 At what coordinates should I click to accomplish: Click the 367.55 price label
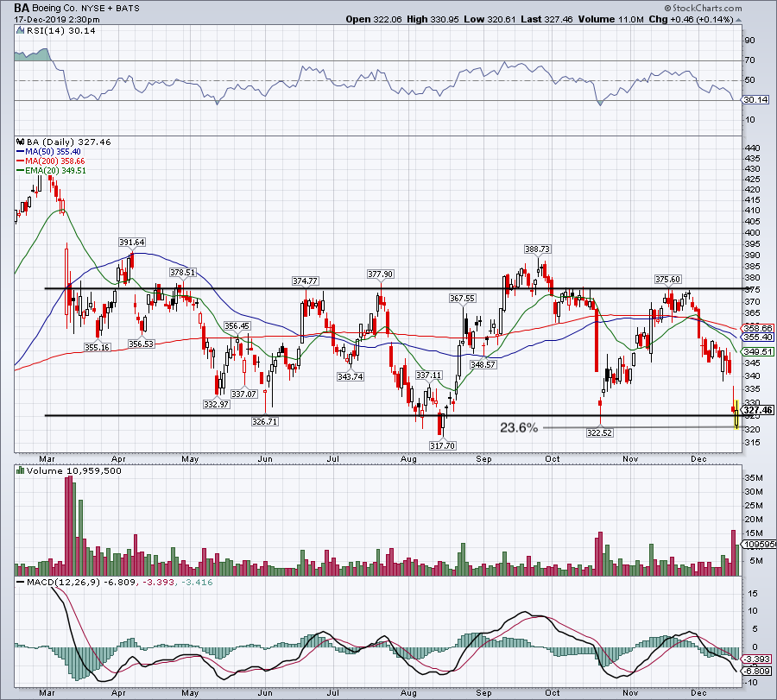coord(463,299)
